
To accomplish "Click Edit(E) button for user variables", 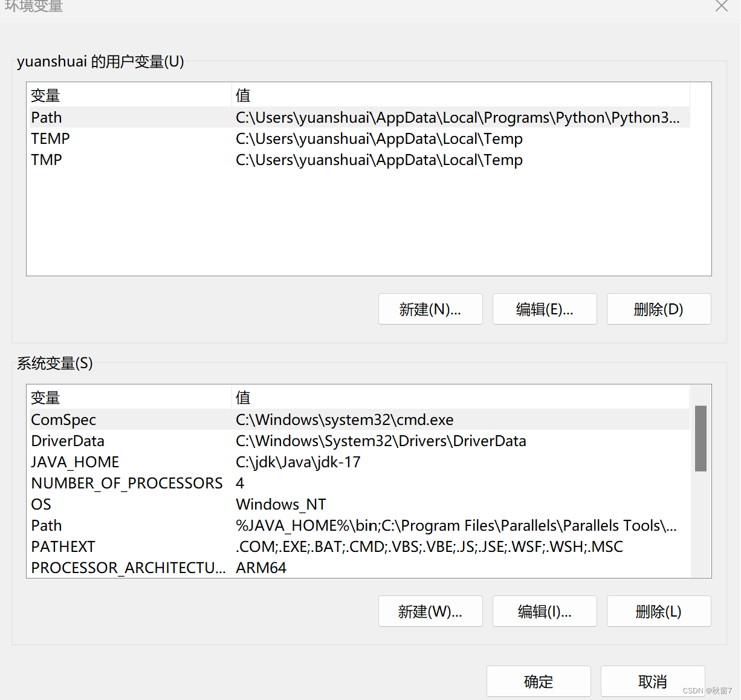I will (x=545, y=309).
